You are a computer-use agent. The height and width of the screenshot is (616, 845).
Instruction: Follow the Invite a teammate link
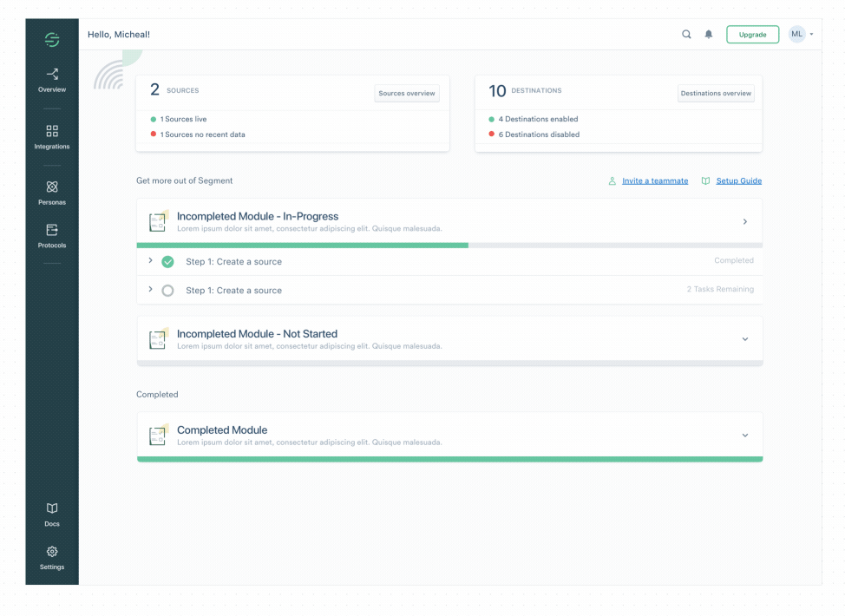[655, 181]
